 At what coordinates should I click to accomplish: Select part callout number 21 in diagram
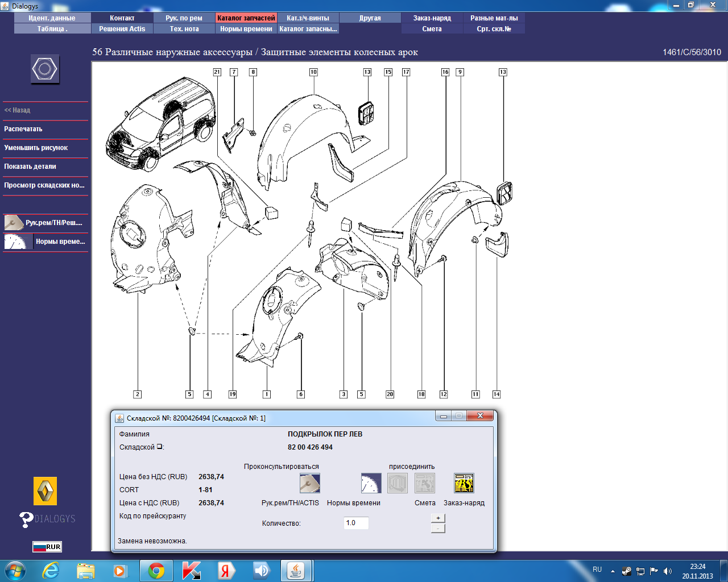pyautogui.click(x=217, y=72)
